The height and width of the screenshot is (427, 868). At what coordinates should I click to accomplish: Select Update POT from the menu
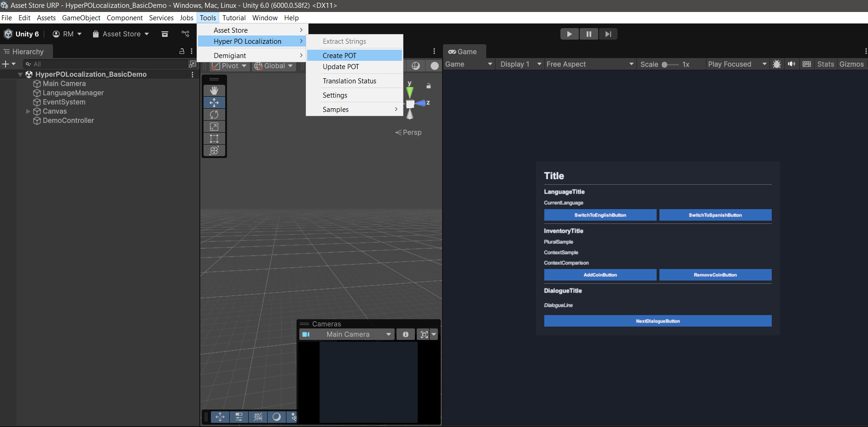click(341, 67)
